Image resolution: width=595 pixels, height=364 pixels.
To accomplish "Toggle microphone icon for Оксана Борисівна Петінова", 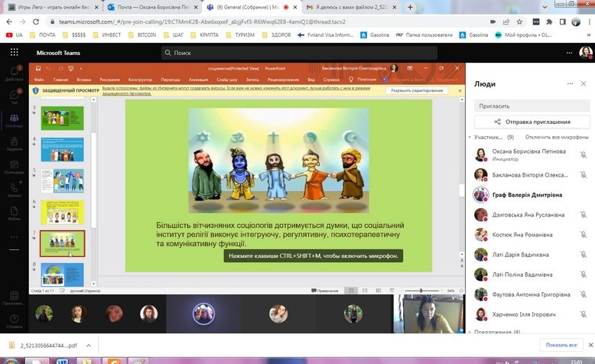I will (x=584, y=154).
